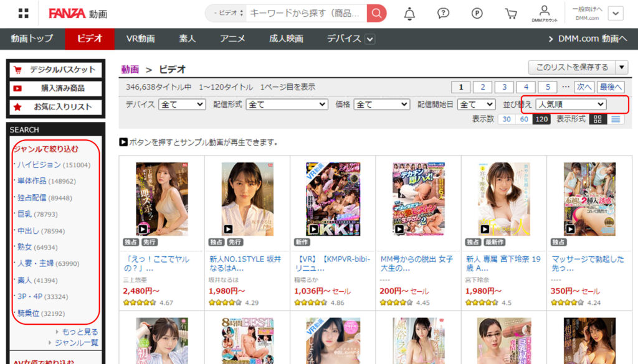Click the help question bubble icon
This screenshot has height=364, width=638.
pos(443,13)
